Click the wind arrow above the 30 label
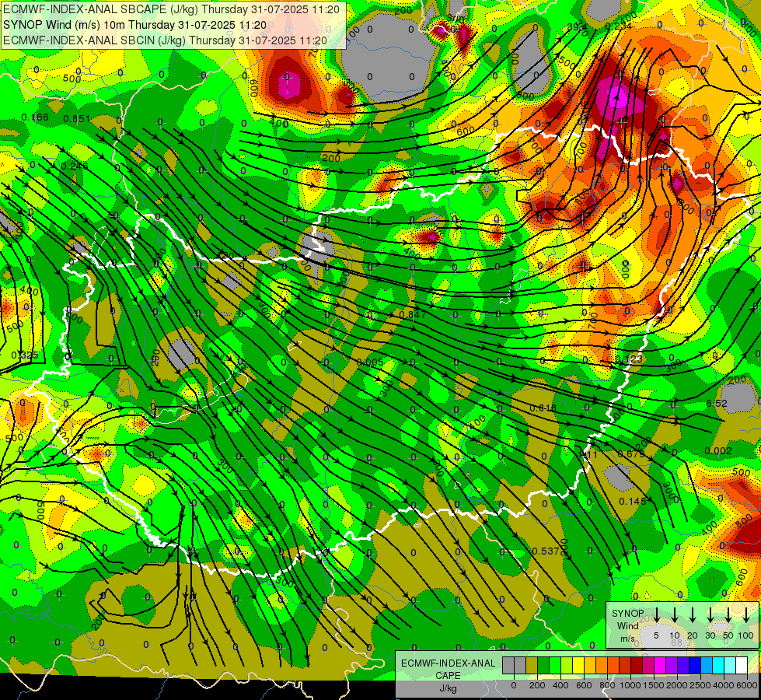 pos(710,614)
